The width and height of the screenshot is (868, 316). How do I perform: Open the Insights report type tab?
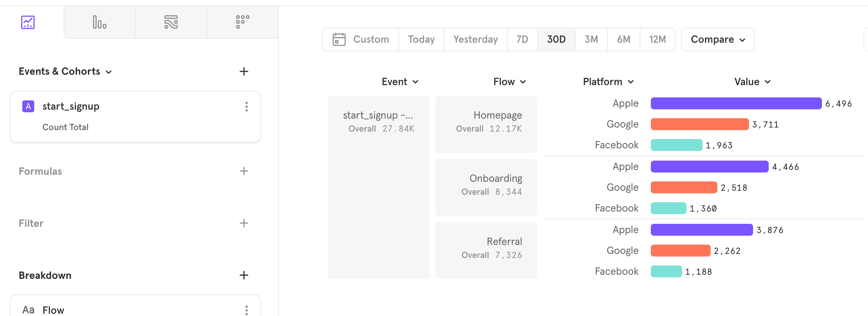[x=28, y=22]
